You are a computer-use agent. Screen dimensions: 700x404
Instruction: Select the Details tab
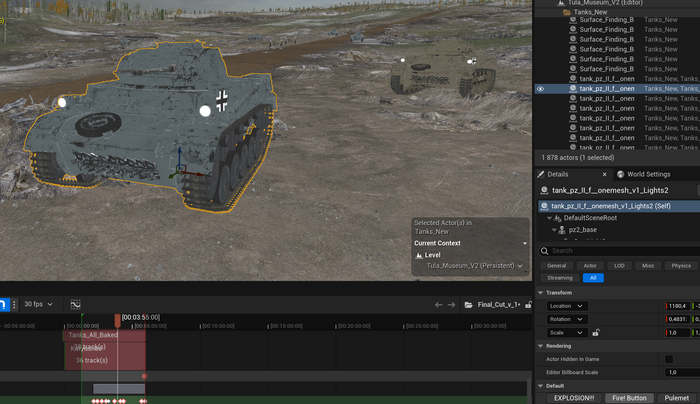(557, 174)
